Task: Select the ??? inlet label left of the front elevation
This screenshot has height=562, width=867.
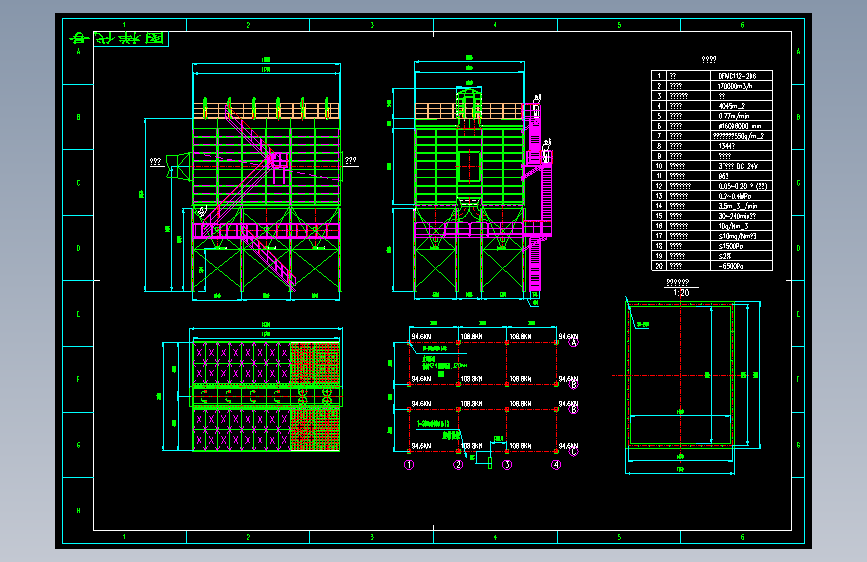Action: tap(156, 162)
